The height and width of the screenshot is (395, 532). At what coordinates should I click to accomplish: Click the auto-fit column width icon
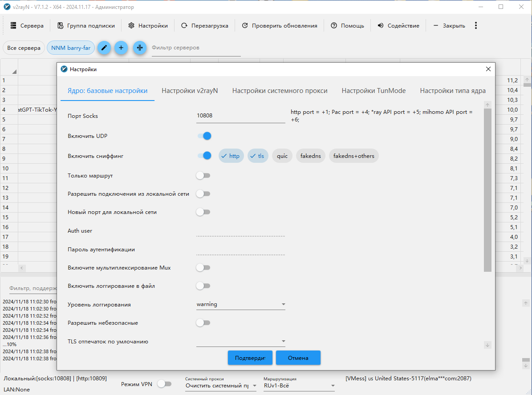coord(140,48)
